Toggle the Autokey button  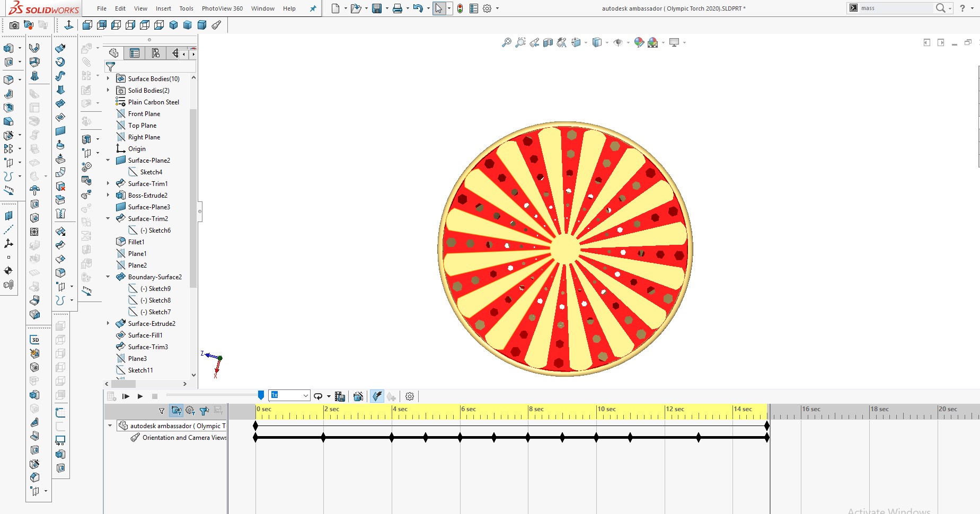(377, 396)
